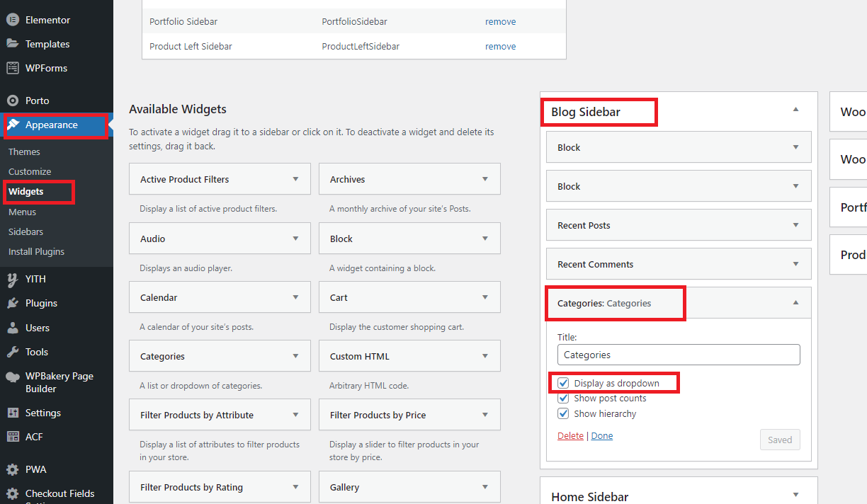Click the Templates folder icon

pyautogui.click(x=13, y=44)
